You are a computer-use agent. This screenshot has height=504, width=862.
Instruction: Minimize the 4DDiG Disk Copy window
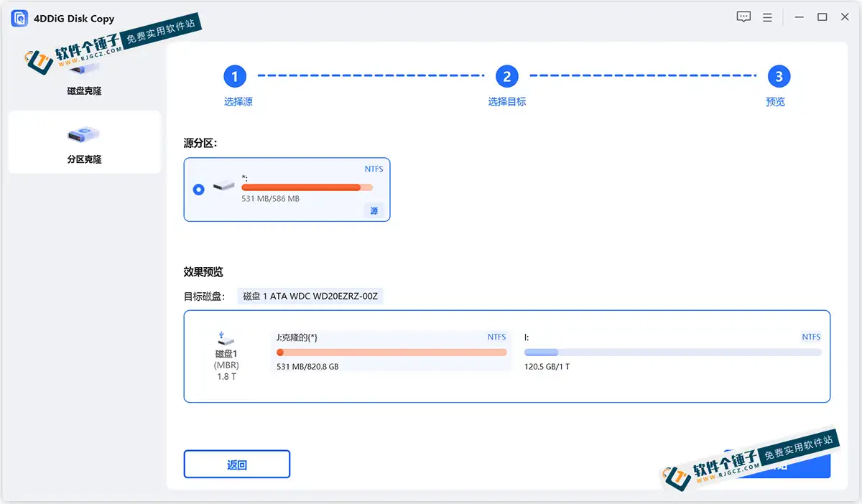coord(799,17)
